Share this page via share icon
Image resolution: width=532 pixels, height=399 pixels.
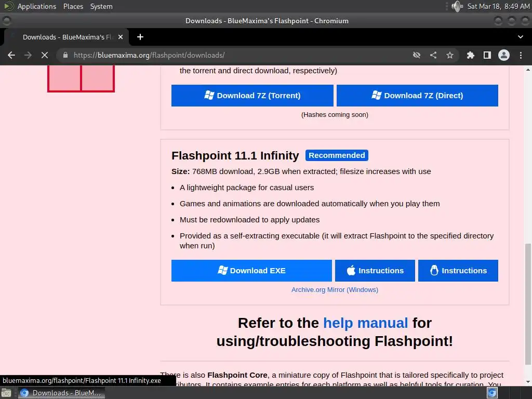[433, 55]
